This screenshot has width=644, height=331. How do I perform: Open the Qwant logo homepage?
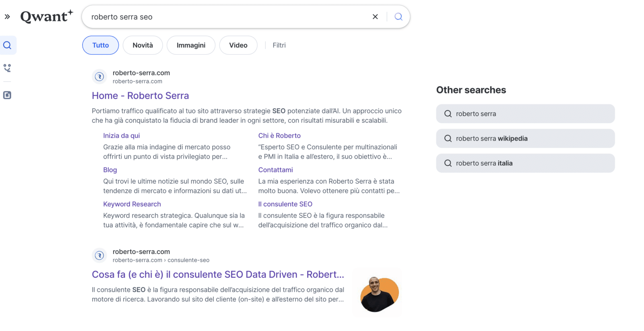point(47,16)
